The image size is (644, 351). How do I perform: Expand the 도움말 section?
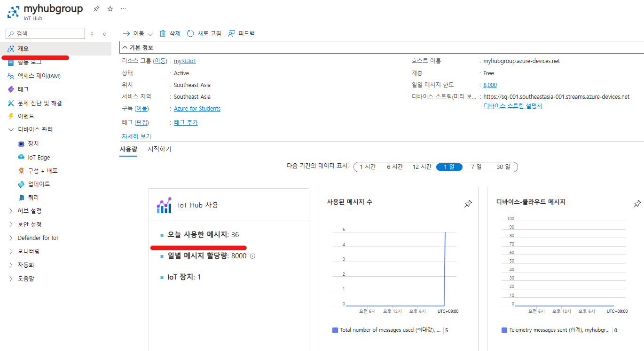pyautogui.click(x=11, y=279)
